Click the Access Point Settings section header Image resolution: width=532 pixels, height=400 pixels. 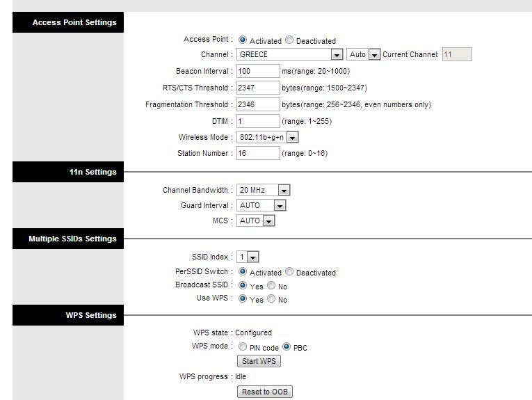68,22
